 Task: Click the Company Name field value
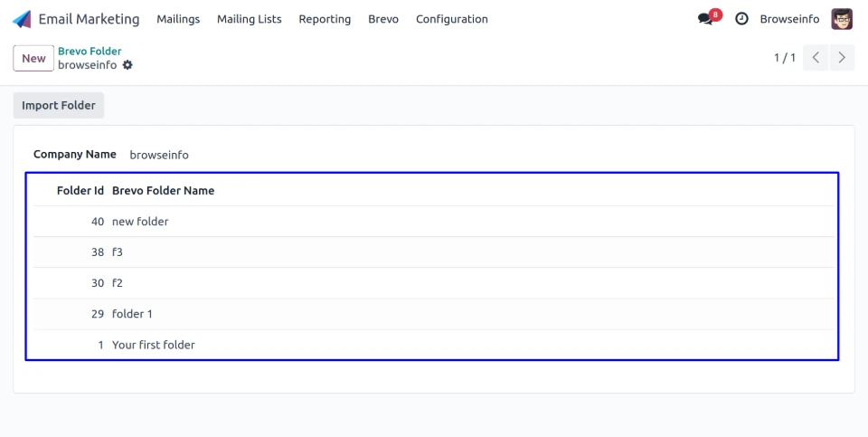click(159, 155)
